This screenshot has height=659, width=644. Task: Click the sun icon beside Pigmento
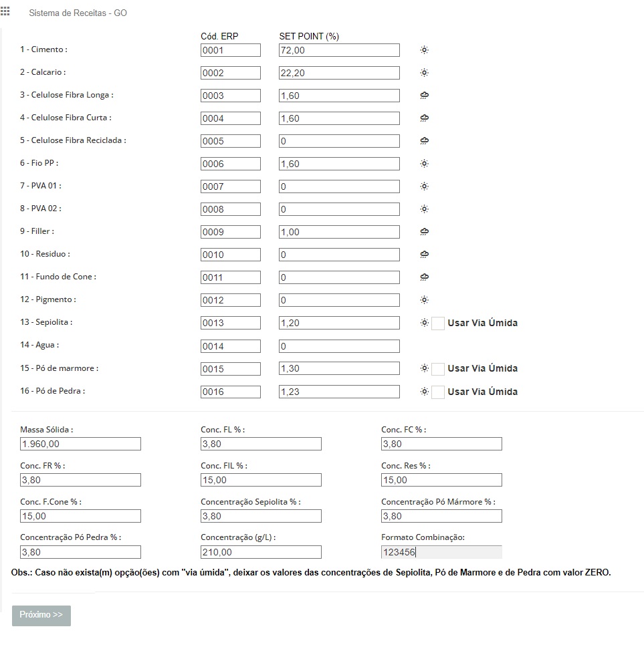[425, 299]
